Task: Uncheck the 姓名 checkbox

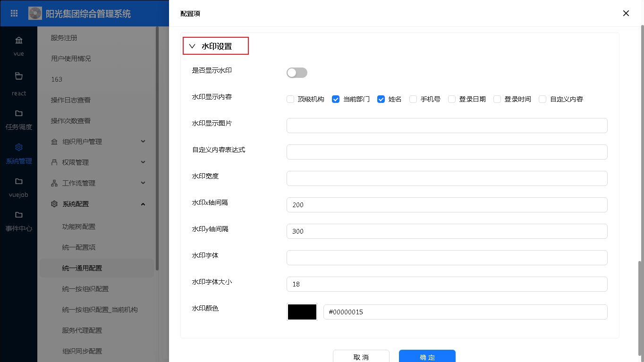Action: (x=381, y=99)
